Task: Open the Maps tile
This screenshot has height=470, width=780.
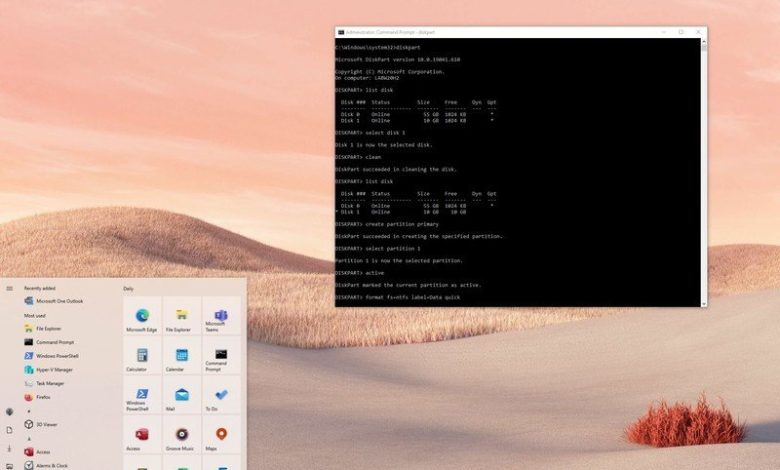Action: [x=221, y=435]
